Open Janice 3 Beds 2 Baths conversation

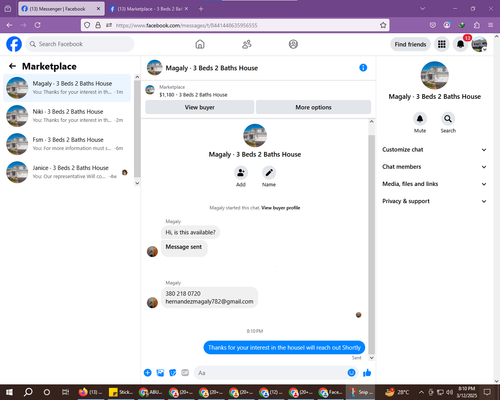67,172
